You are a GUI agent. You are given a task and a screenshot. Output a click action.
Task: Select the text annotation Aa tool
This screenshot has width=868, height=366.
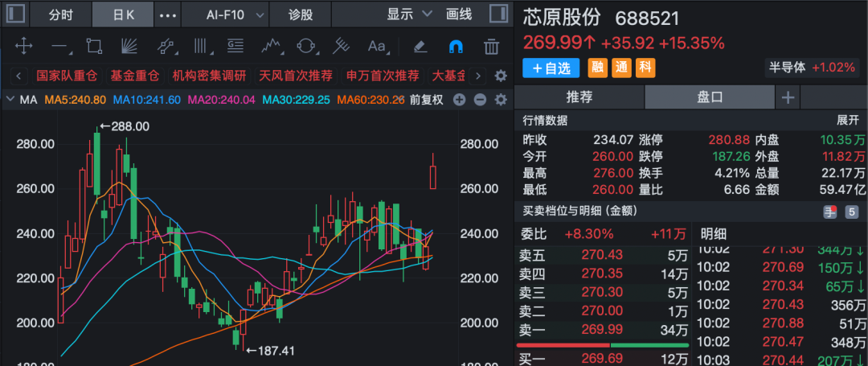376,46
